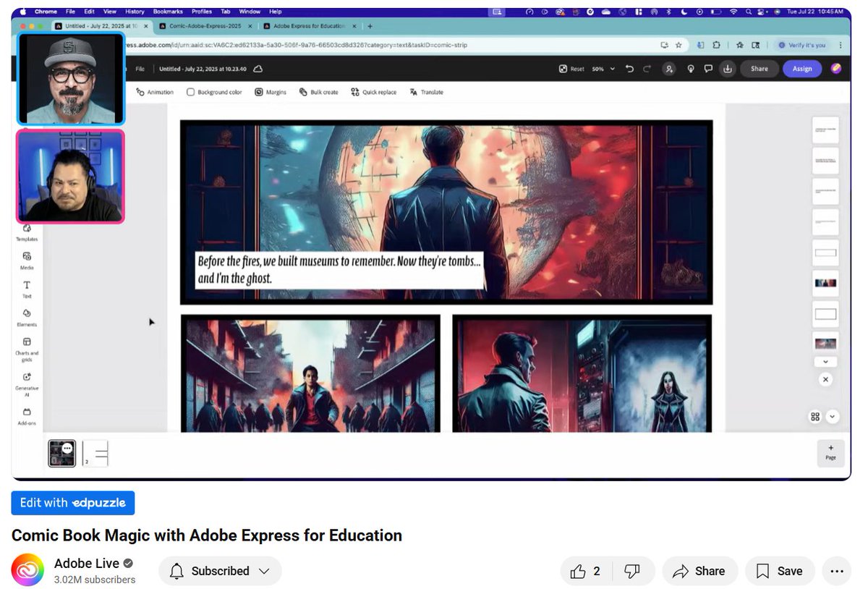Switch to Comic-Adobe-Express-2025 tab
This screenshot has height=589, width=868.
pyautogui.click(x=205, y=26)
